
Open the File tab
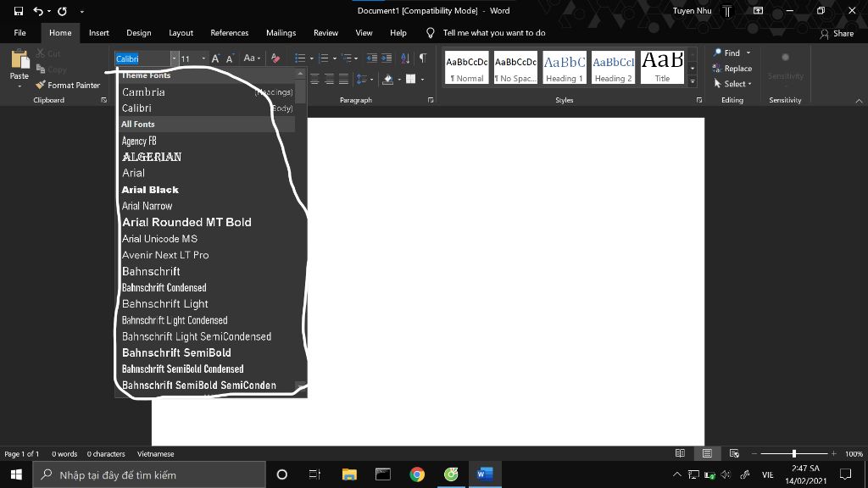coord(20,33)
